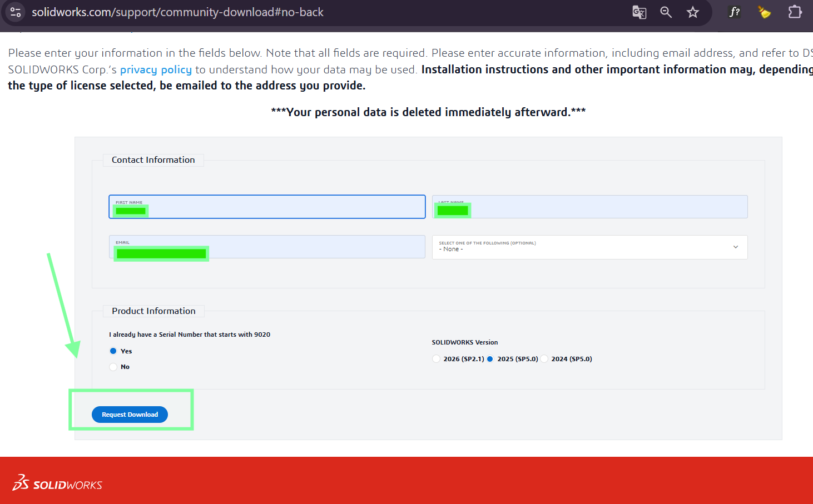This screenshot has width=813, height=504.
Task: Open the privacy policy link
Action: [156, 69]
